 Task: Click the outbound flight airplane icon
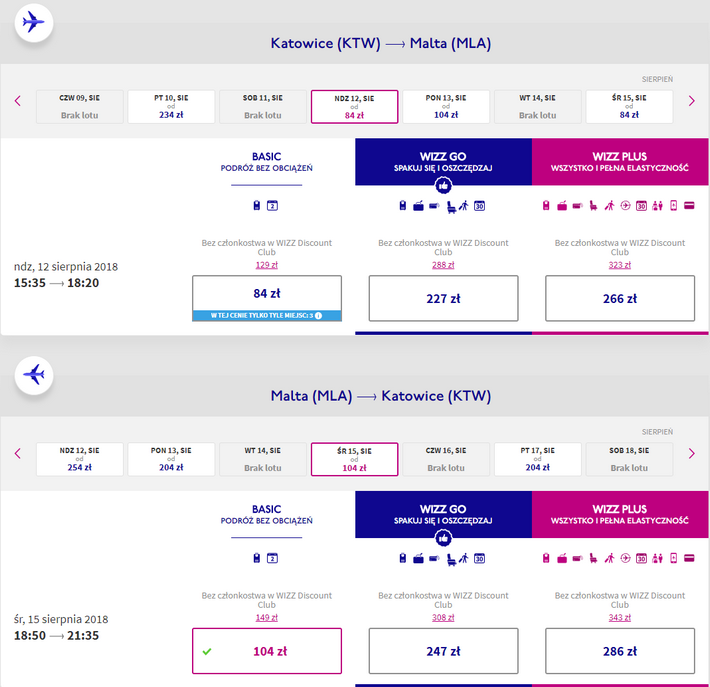[34, 22]
